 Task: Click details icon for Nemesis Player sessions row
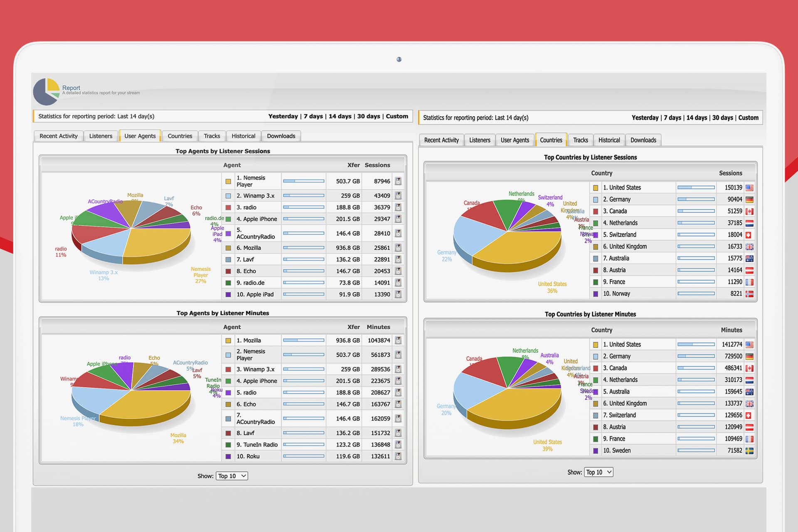pyautogui.click(x=398, y=181)
